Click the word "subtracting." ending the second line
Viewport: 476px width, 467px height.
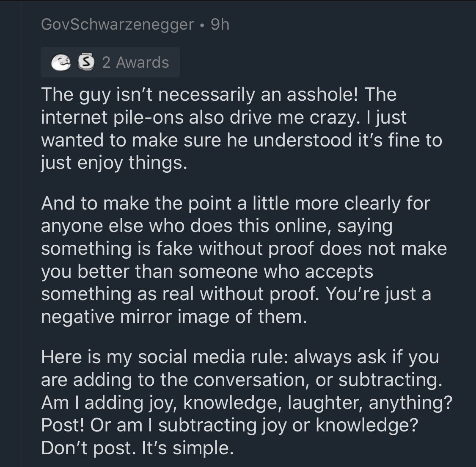point(391,380)
